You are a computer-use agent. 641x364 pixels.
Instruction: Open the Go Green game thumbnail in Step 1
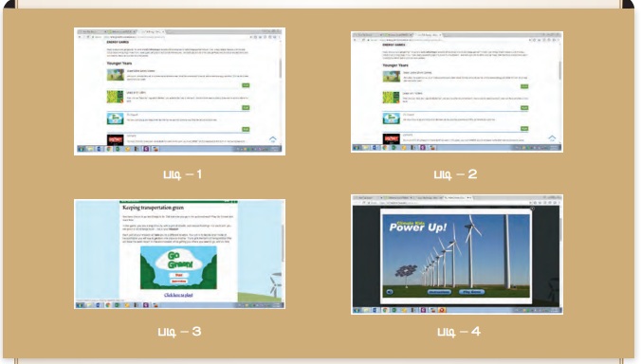tap(116, 118)
